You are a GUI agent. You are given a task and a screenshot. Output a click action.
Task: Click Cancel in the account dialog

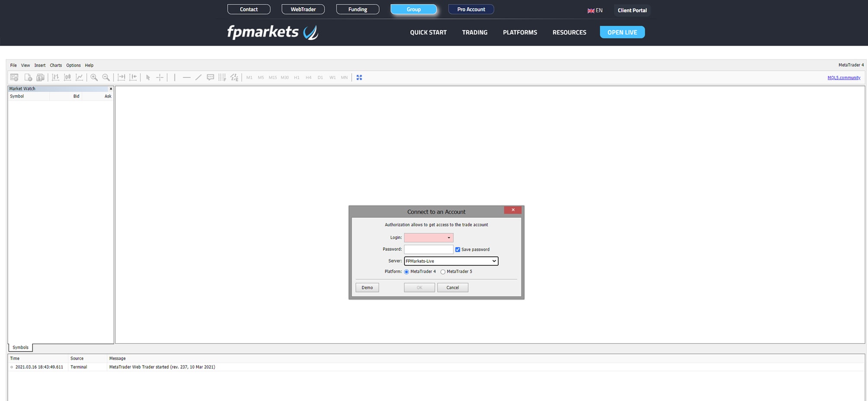tap(453, 288)
